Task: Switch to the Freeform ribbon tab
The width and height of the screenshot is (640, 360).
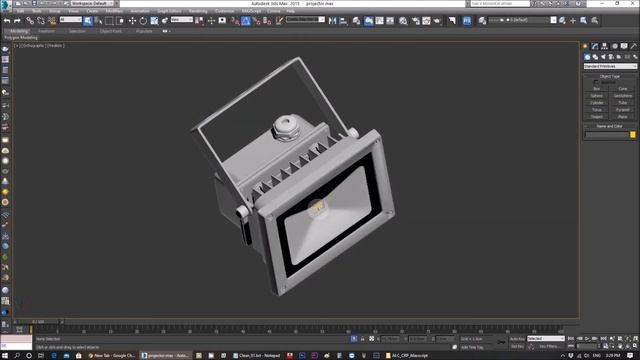Action: (x=46, y=31)
